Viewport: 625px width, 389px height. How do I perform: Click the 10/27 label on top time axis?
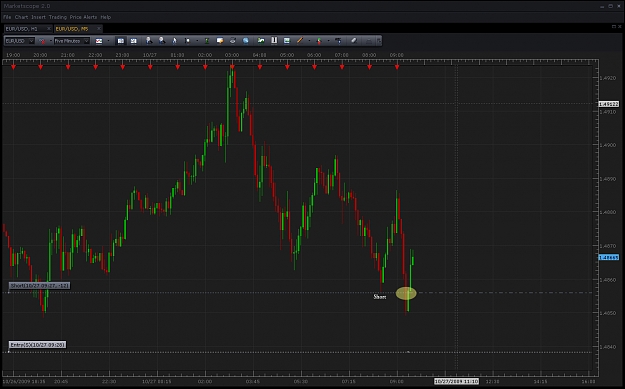pyautogui.click(x=149, y=55)
